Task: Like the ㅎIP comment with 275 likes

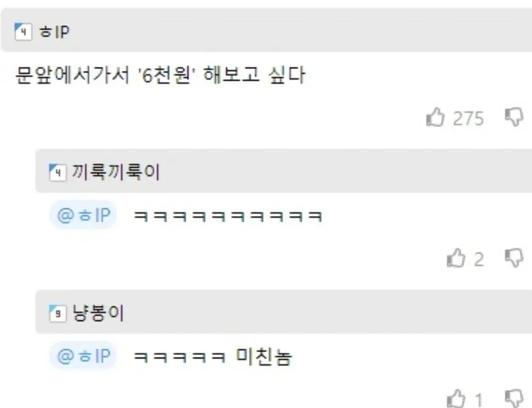Action: pyautogui.click(x=435, y=117)
